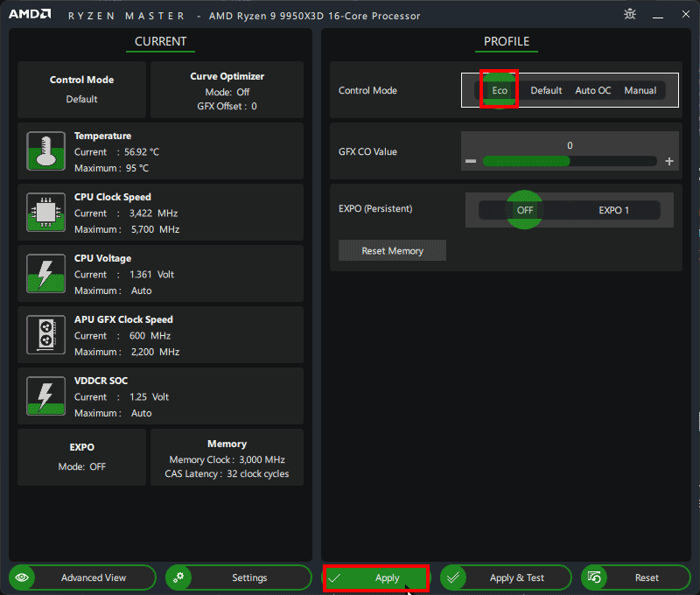The height and width of the screenshot is (595, 700).
Task: Click the AMD logo in title bar
Action: pyautogui.click(x=30, y=14)
